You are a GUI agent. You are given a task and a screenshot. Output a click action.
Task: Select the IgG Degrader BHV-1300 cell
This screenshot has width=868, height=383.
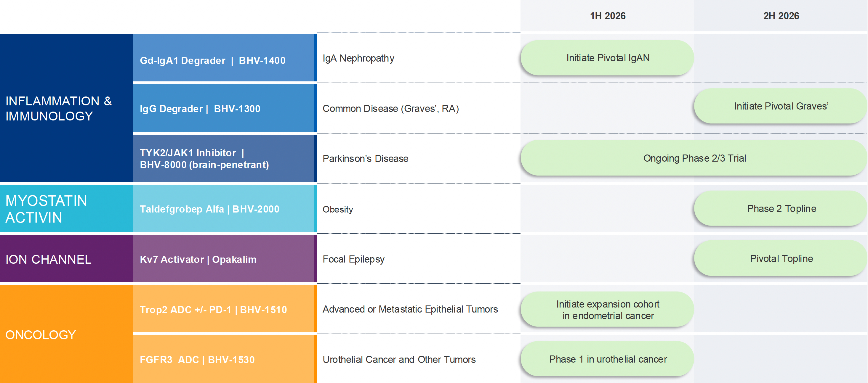tap(224, 108)
